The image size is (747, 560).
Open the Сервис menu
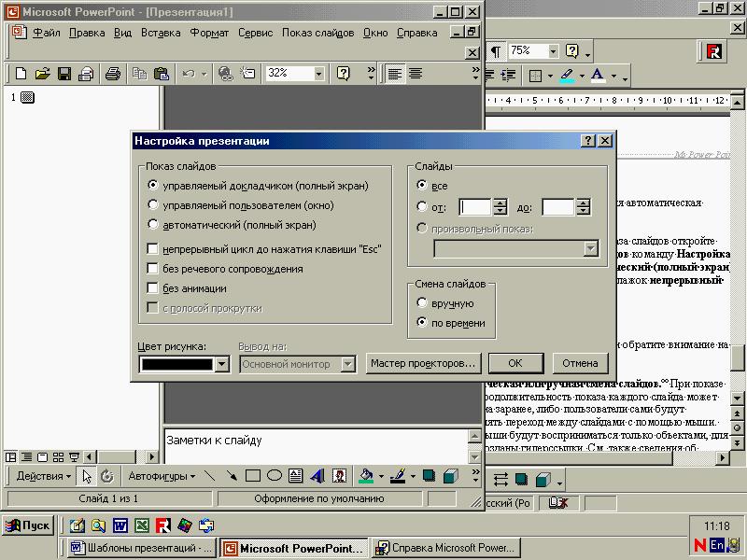tap(255, 33)
